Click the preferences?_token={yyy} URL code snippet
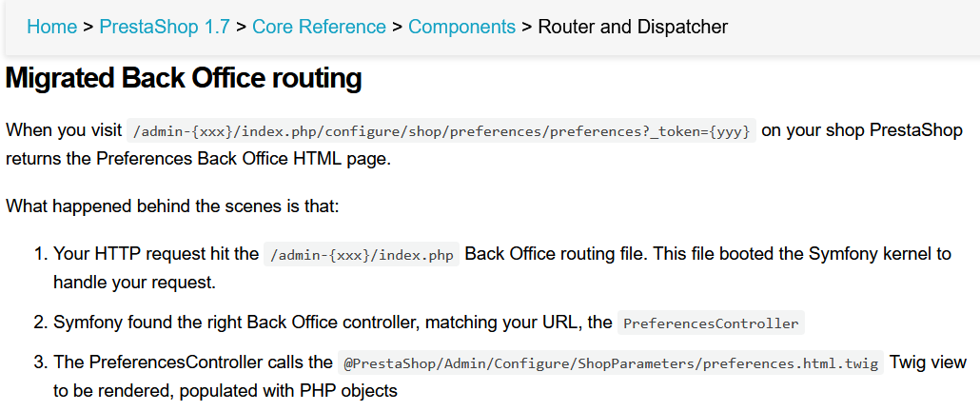The width and height of the screenshot is (980, 411). tap(442, 131)
